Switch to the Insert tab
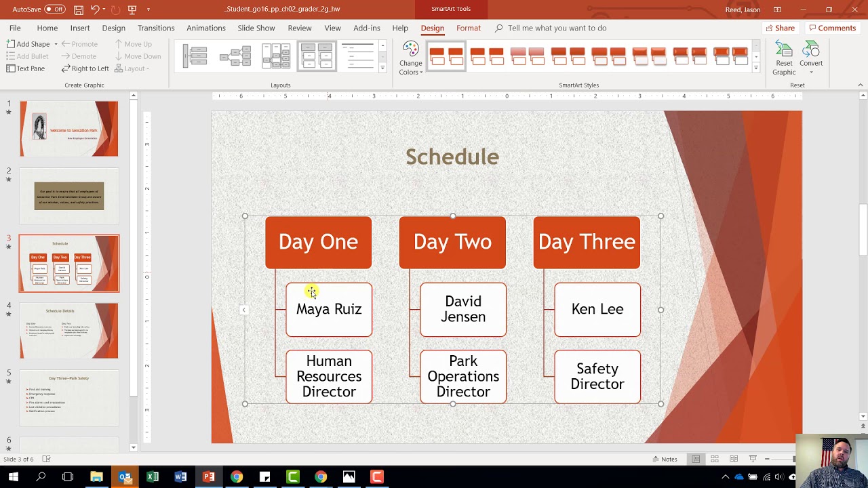Viewport: 868px width, 488px height. point(80,28)
